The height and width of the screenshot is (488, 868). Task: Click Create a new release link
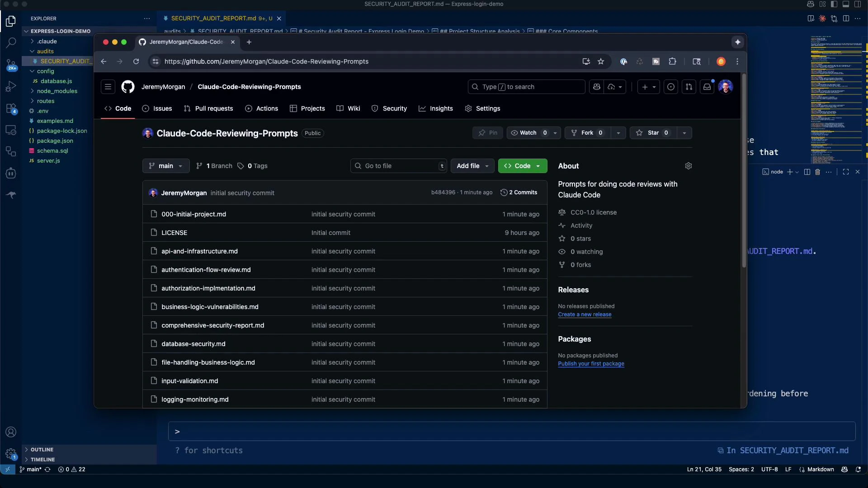585,314
